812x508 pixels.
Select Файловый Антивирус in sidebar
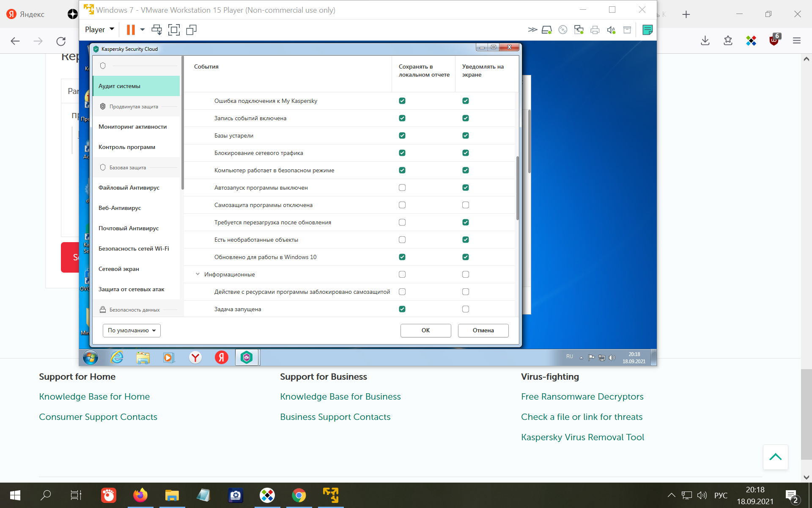point(129,188)
